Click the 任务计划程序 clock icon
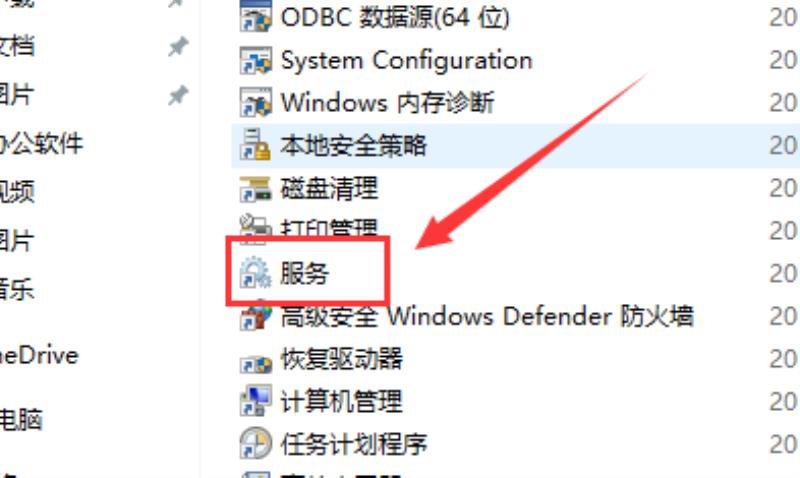 [x=256, y=444]
